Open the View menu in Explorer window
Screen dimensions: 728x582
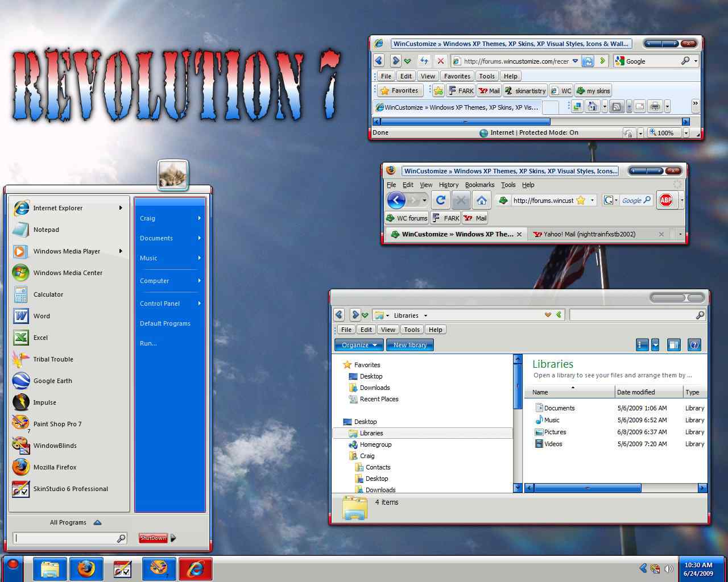pyautogui.click(x=388, y=330)
